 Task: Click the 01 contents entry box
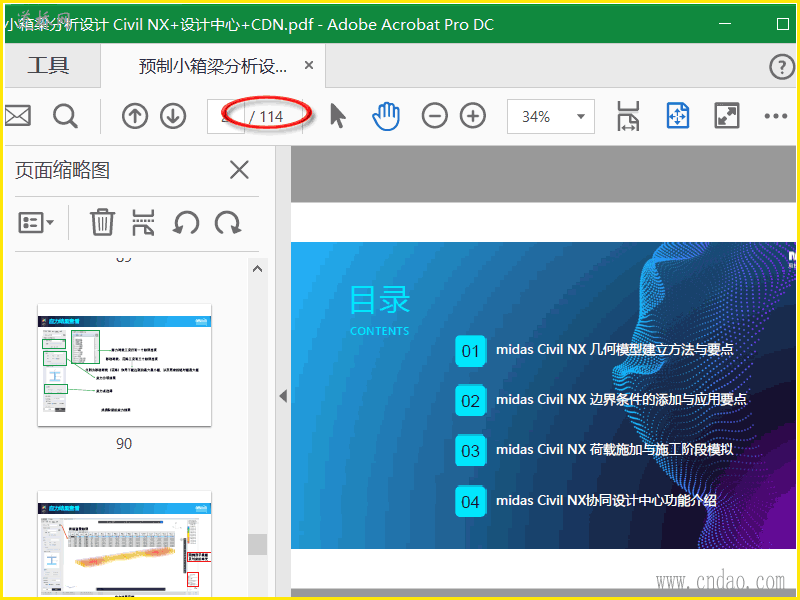tap(470, 351)
